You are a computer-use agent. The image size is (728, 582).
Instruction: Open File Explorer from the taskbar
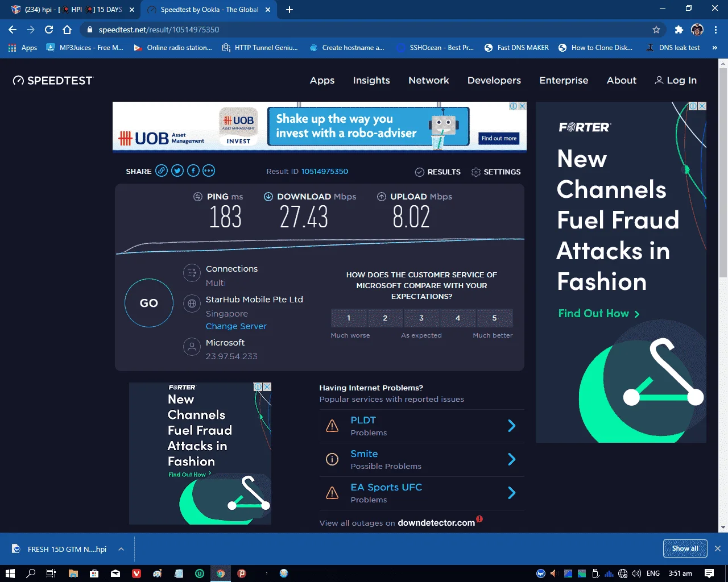tap(73, 573)
